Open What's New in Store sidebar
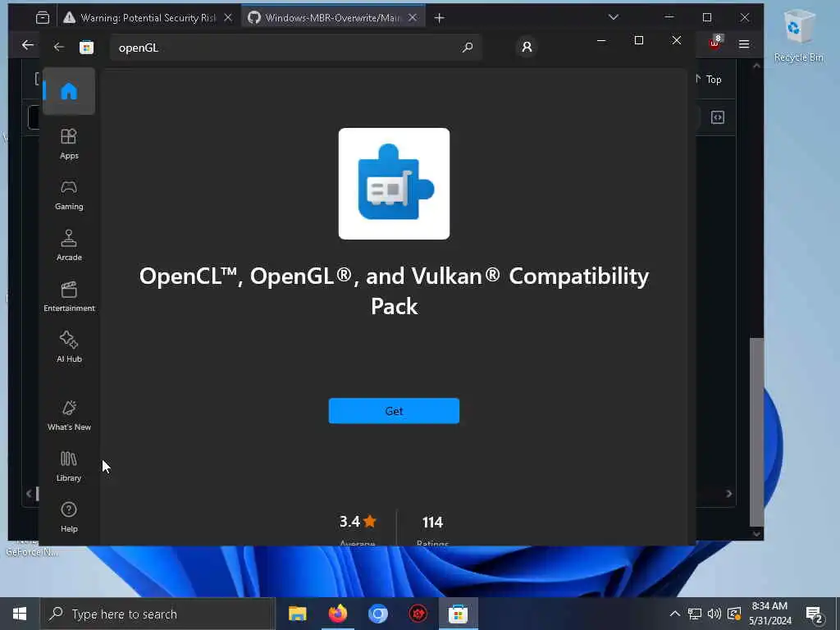Viewport: 840px width, 630px height. tap(69, 416)
